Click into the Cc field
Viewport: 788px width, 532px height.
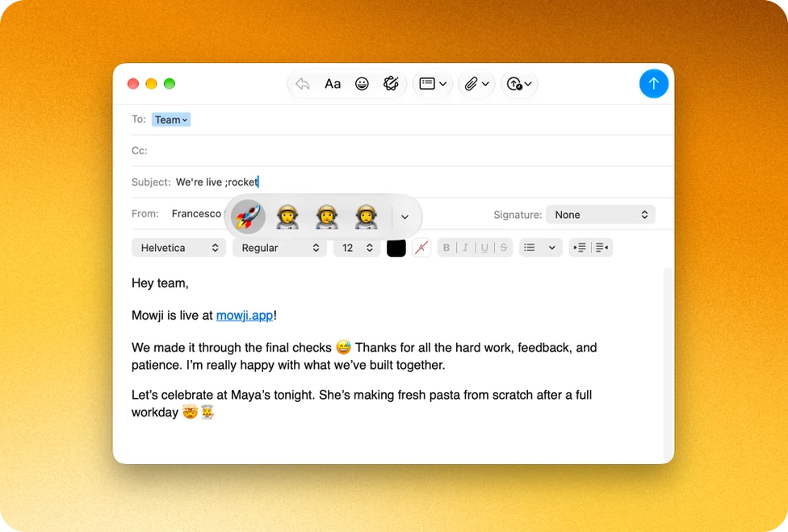tap(402, 151)
